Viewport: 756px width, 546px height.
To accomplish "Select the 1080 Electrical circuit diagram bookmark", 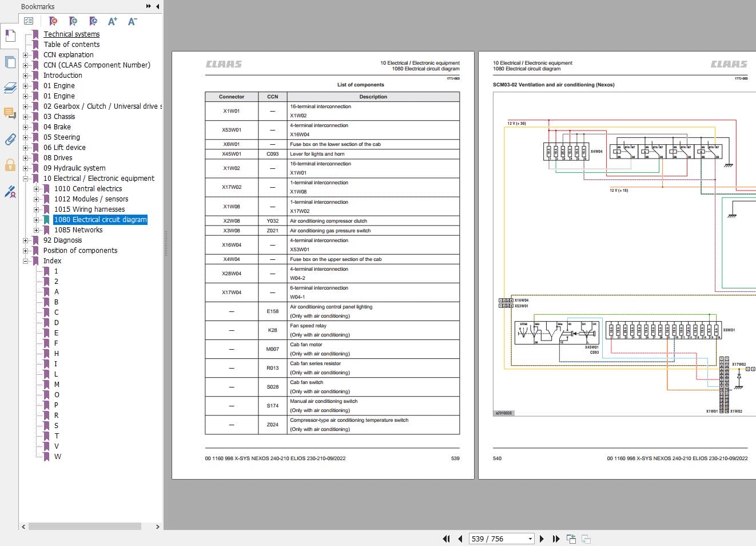I will pos(101,220).
